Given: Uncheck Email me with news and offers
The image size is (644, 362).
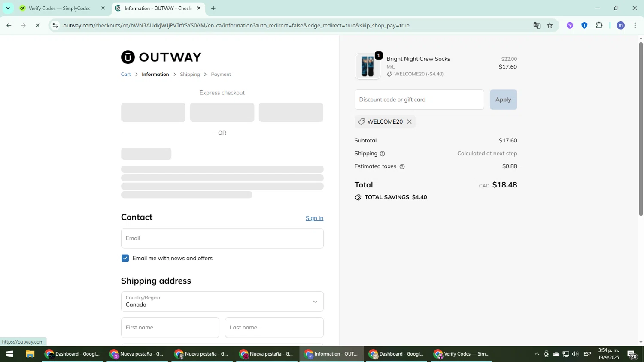Looking at the screenshot, I should click(125, 258).
